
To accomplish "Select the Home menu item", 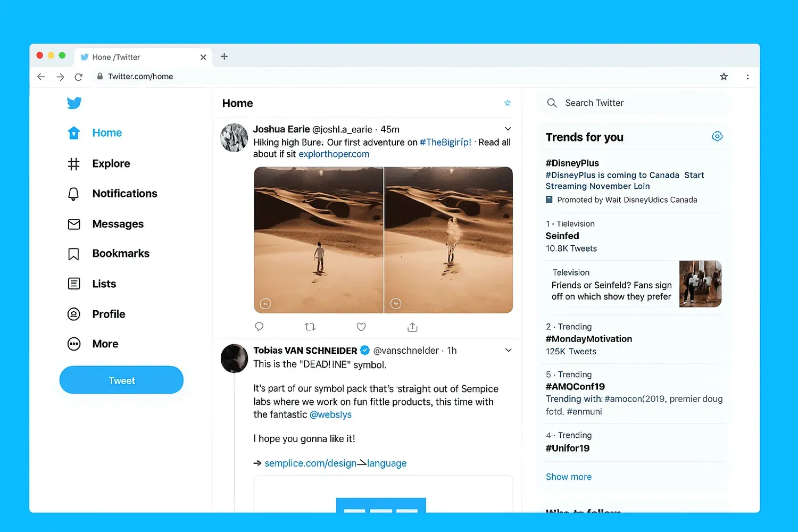I will click(107, 132).
